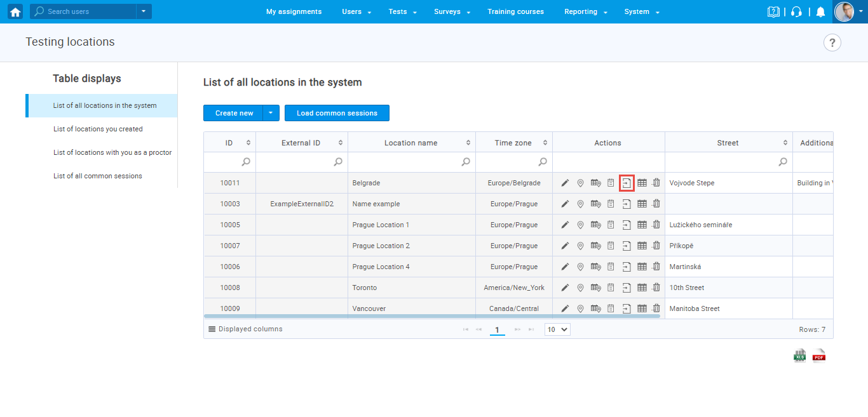The image size is (868, 417).
Task: Go to the home page icon
Action: 15,12
